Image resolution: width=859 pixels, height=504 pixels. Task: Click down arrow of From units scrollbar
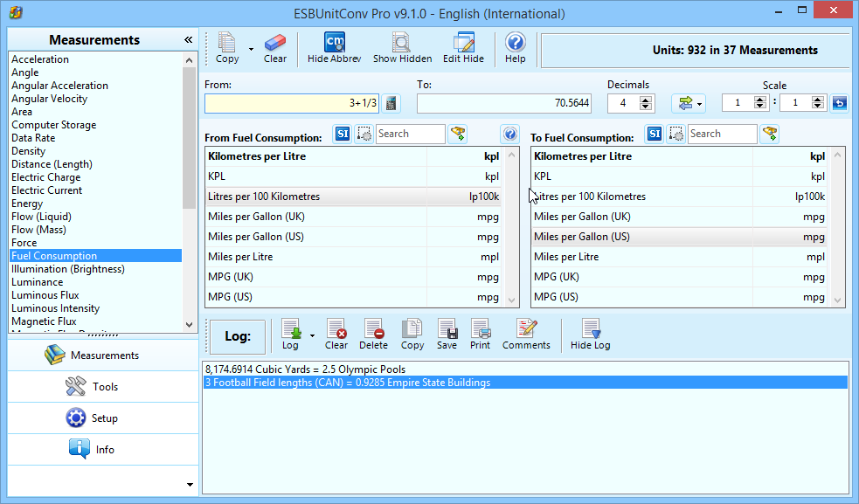click(512, 300)
